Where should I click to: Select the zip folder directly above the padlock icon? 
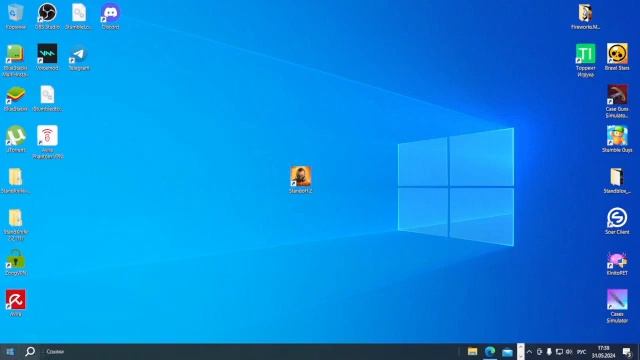[16, 218]
